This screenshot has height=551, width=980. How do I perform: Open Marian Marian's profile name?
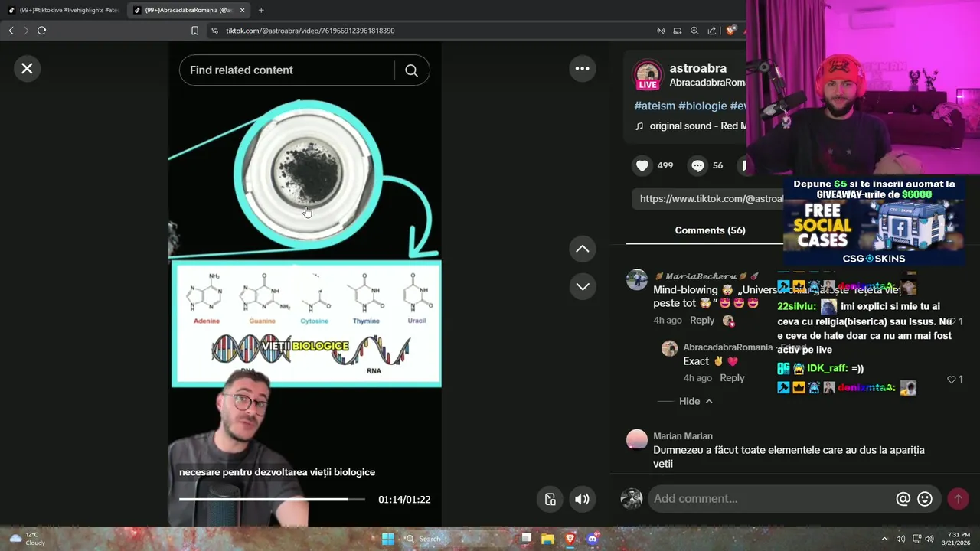[x=683, y=436]
